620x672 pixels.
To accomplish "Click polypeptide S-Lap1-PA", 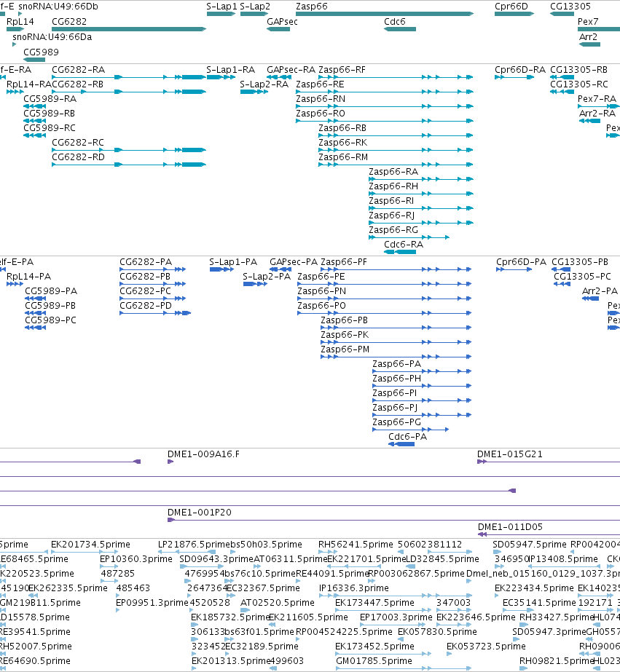I will [x=222, y=269].
